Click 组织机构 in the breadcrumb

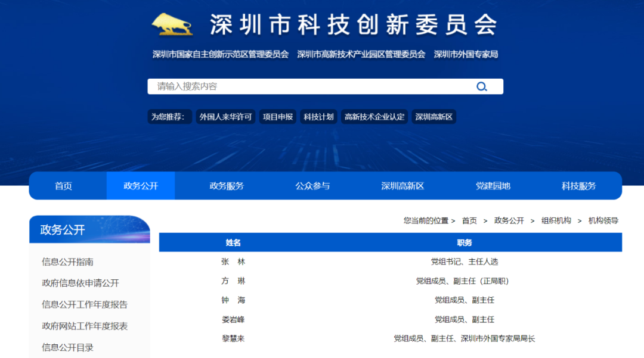click(x=556, y=220)
